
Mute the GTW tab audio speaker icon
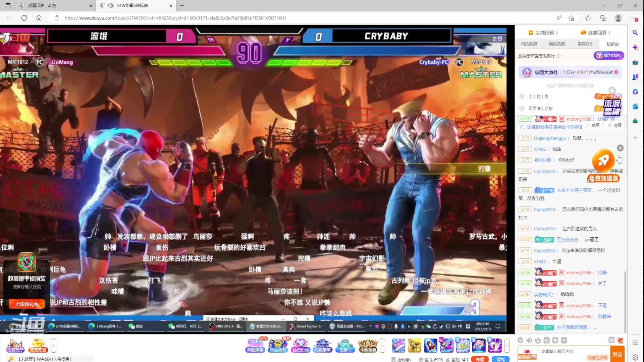coord(111,6)
